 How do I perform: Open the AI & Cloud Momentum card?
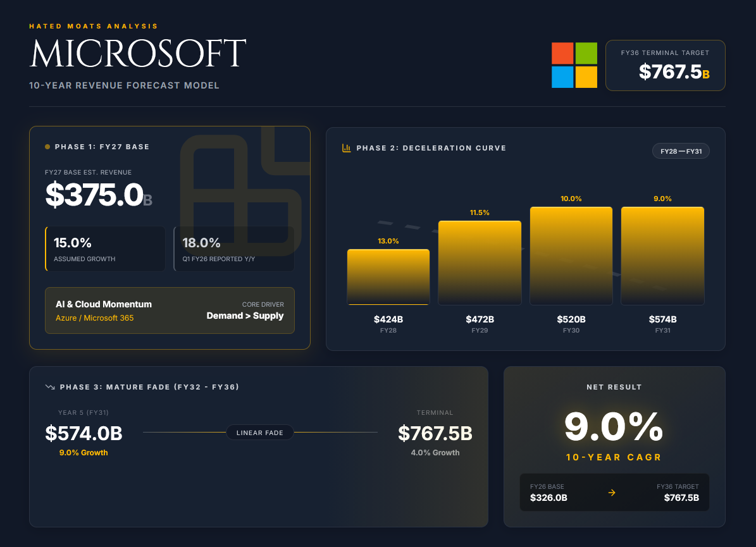(x=170, y=310)
